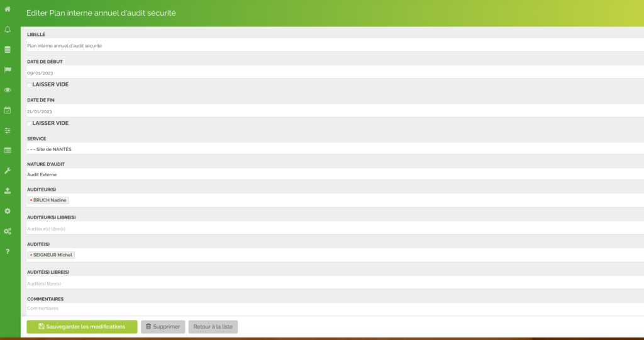Open the calendar check icon in sidebar
The width and height of the screenshot is (644, 340).
pyautogui.click(x=8, y=110)
